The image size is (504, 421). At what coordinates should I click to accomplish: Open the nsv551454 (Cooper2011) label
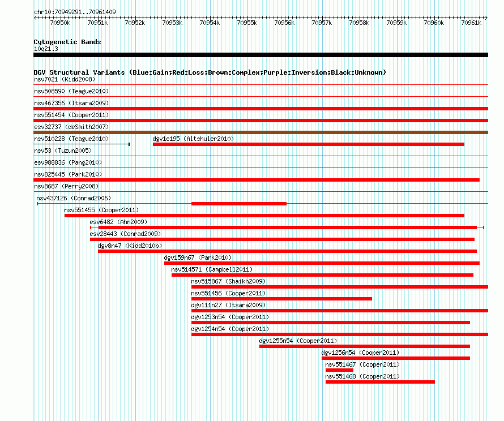coord(71,115)
